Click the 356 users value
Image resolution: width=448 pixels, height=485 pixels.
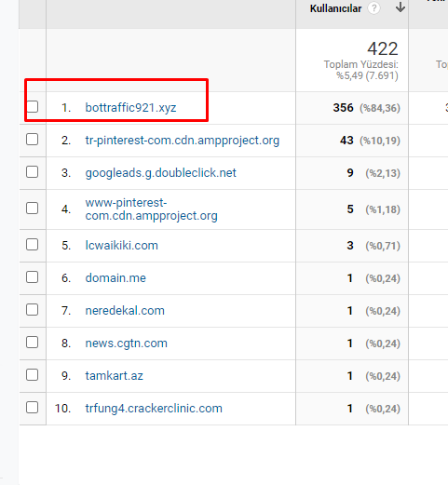(344, 108)
